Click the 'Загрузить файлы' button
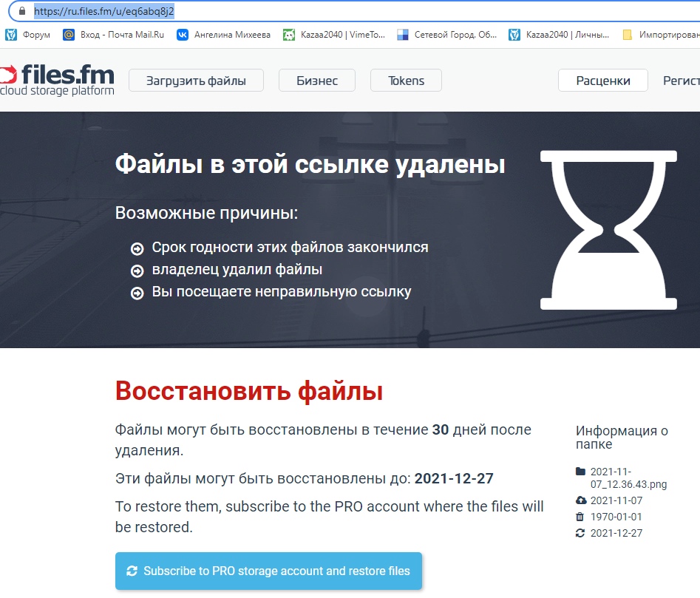 [196, 81]
